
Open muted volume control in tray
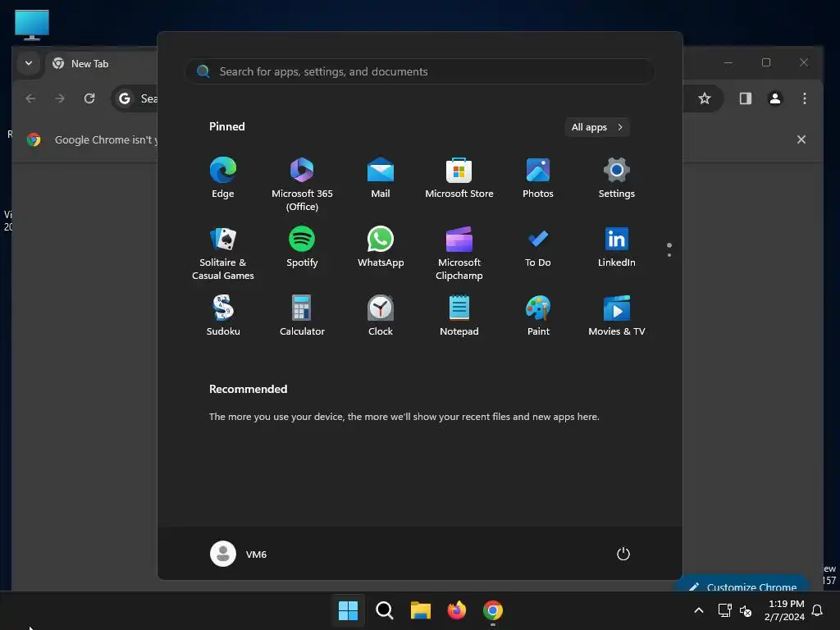pyautogui.click(x=745, y=610)
